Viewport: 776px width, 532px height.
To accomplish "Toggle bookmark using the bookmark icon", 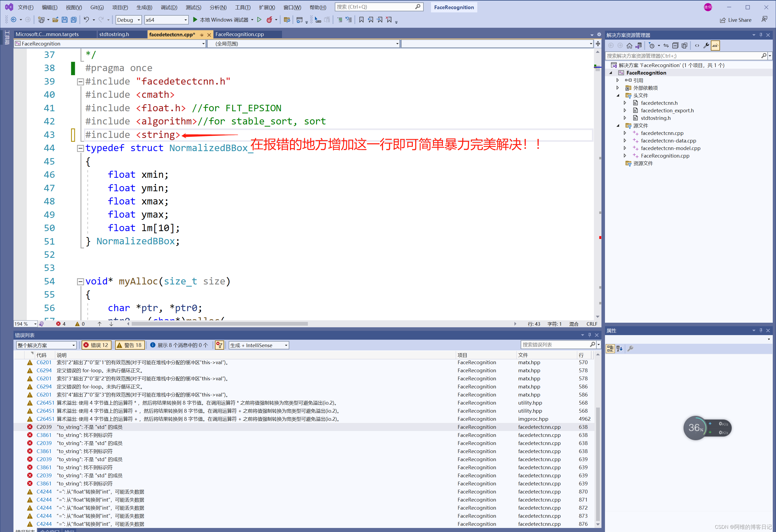I will click(361, 20).
